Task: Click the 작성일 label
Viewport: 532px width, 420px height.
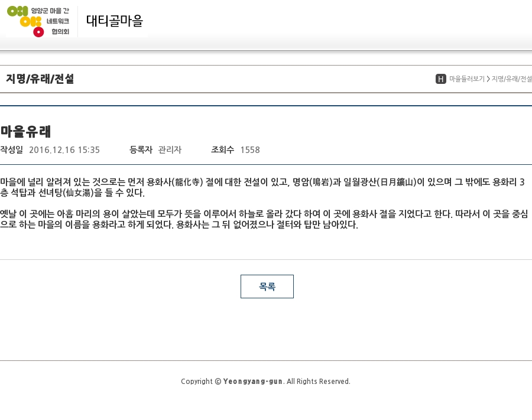Action: tap(12, 150)
